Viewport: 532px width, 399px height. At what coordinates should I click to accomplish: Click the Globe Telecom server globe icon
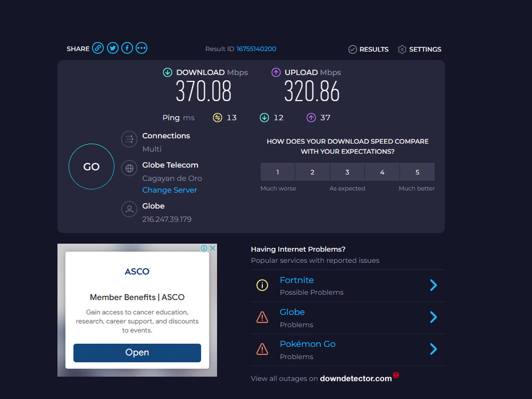(129, 168)
